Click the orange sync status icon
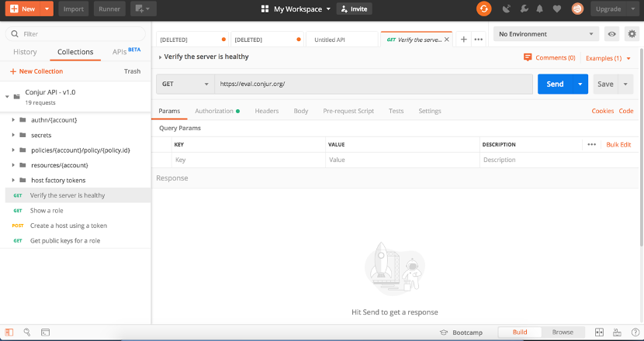The width and height of the screenshot is (644, 341). 483,9
